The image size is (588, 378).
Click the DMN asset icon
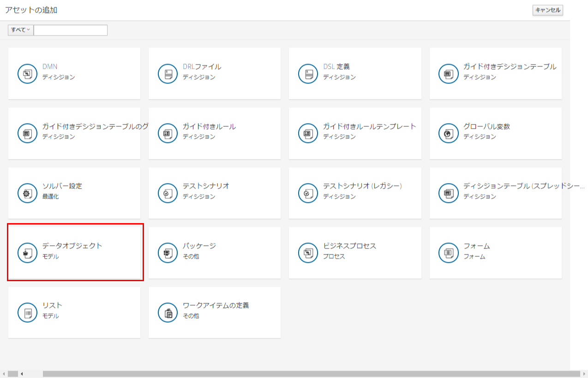[27, 74]
